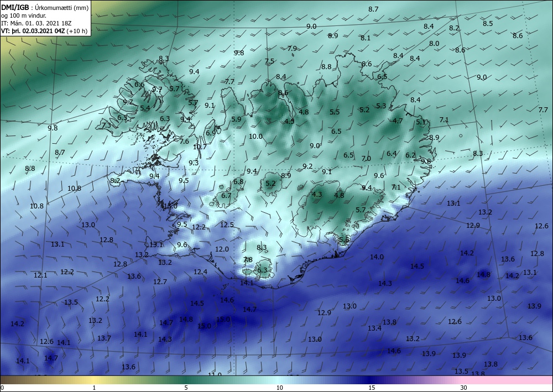Click the map value '7.6'
This screenshot has height=392, width=553.
[x=185, y=142]
